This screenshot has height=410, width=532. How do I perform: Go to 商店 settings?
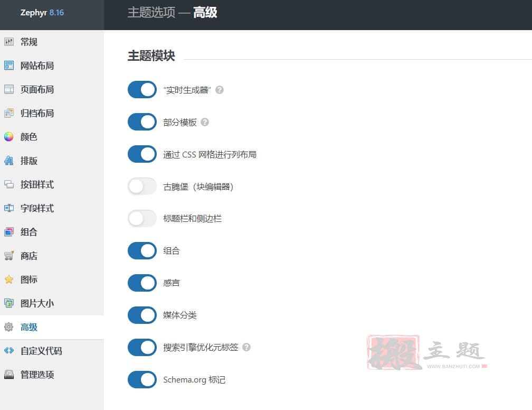click(52, 256)
